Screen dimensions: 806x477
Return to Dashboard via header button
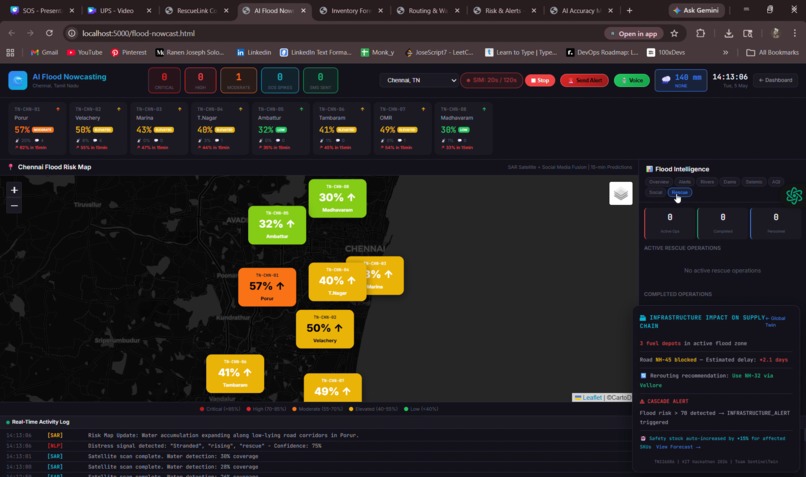tap(775, 80)
